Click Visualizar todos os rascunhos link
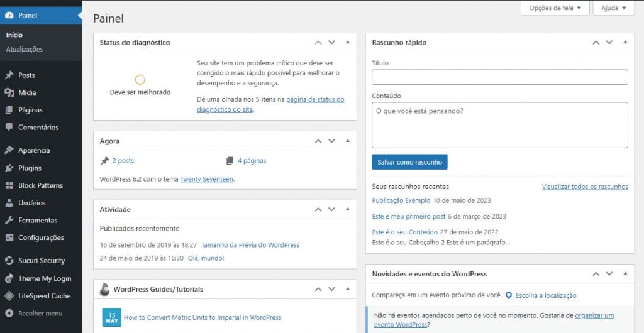 (585, 187)
